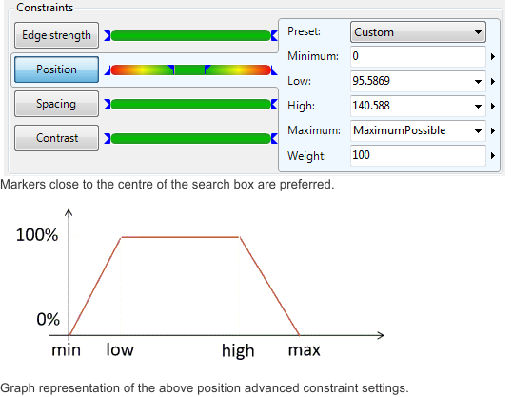Open the Maximum MaximumPossible dropdown
The height and width of the screenshot is (397, 532).
click(x=418, y=130)
